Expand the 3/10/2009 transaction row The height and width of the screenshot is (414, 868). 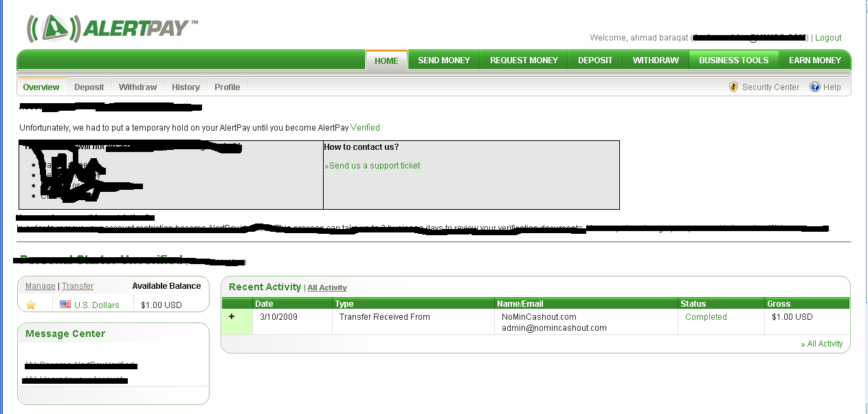[x=232, y=316]
